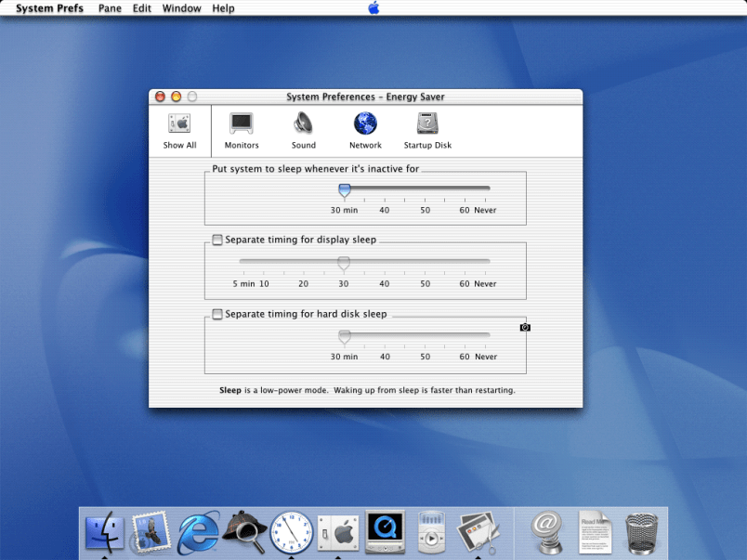The height and width of the screenshot is (560, 747).
Task: Click the Show All preferences icon
Action: 179,130
